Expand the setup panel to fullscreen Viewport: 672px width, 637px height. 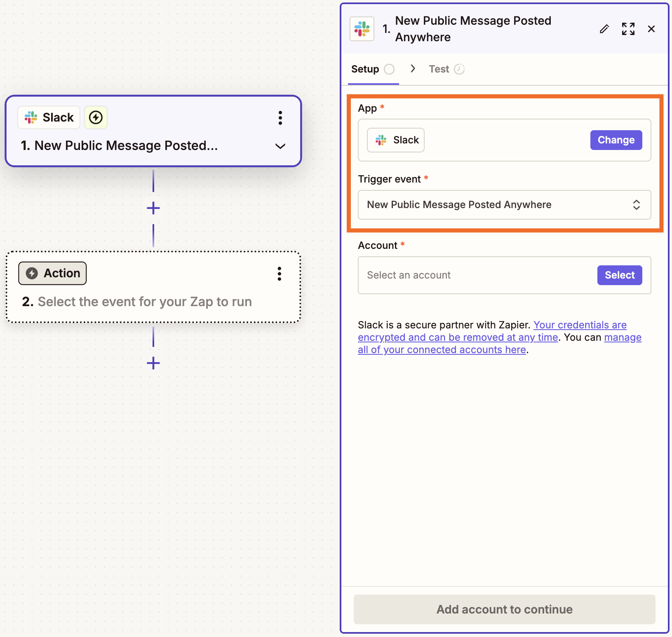(628, 29)
